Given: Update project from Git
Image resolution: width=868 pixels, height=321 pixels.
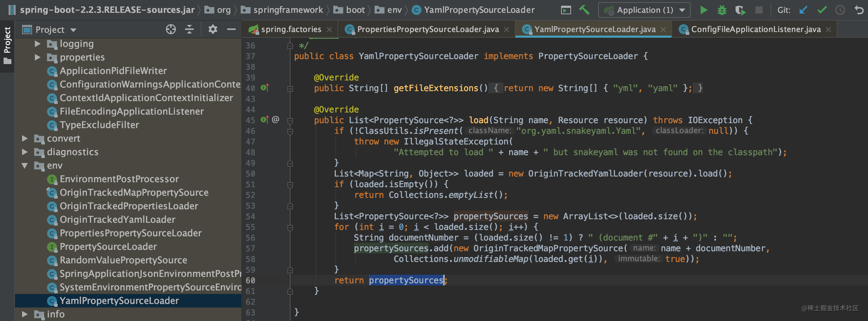Looking at the screenshot, I should (803, 10).
